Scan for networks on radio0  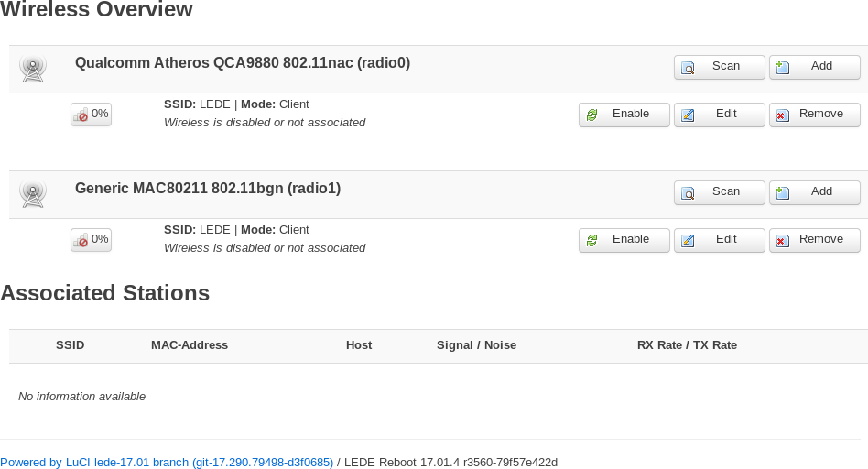[719, 67]
